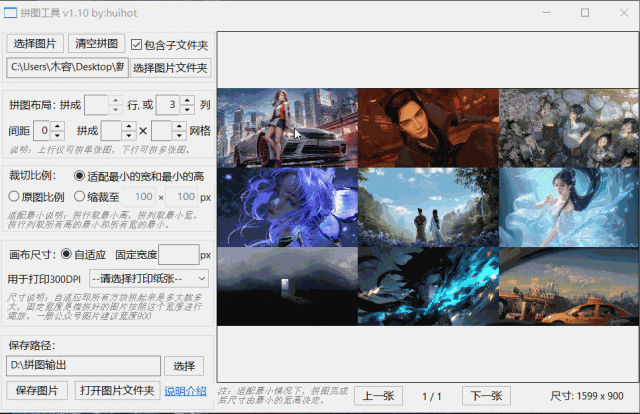Image resolution: width=640 pixels, height=414 pixels.
Task: Click the lady in flowing blue dress image
Action: coord(569,207)
